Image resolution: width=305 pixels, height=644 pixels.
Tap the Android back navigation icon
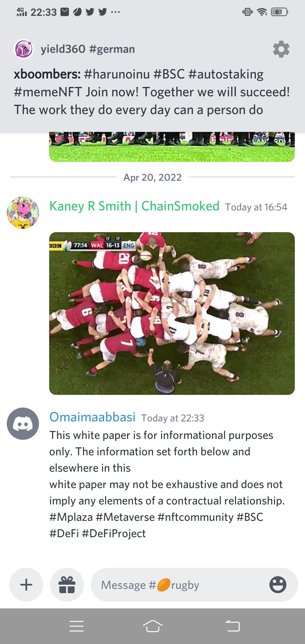232,626
